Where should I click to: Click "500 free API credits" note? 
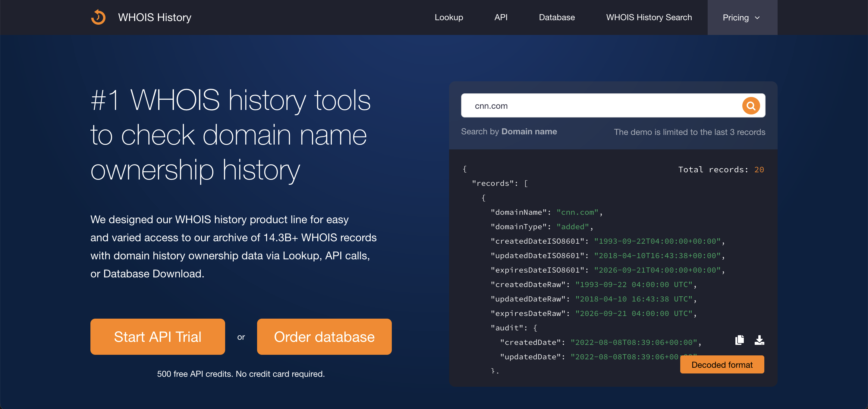tap(241, 374)
